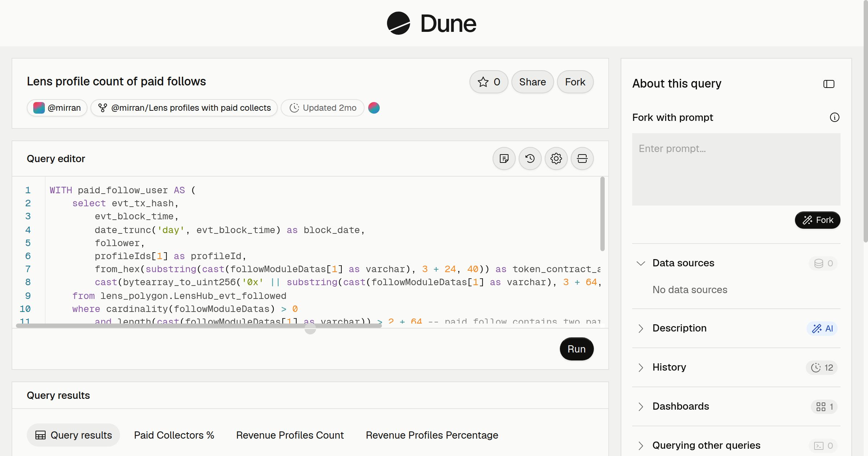Click the History count badge showing 12
The width and height of the screenshot is (868, 456).
(822, 367)
